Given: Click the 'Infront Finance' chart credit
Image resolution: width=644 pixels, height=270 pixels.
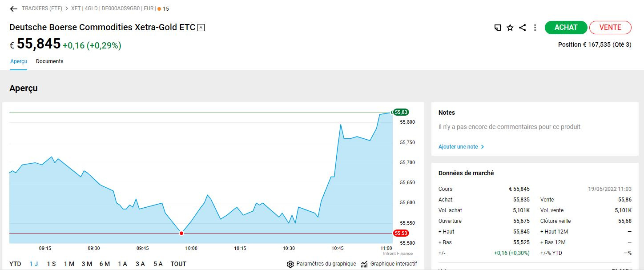Looking at the screenshot, I should pyautogui.click(x=398, y=254).
